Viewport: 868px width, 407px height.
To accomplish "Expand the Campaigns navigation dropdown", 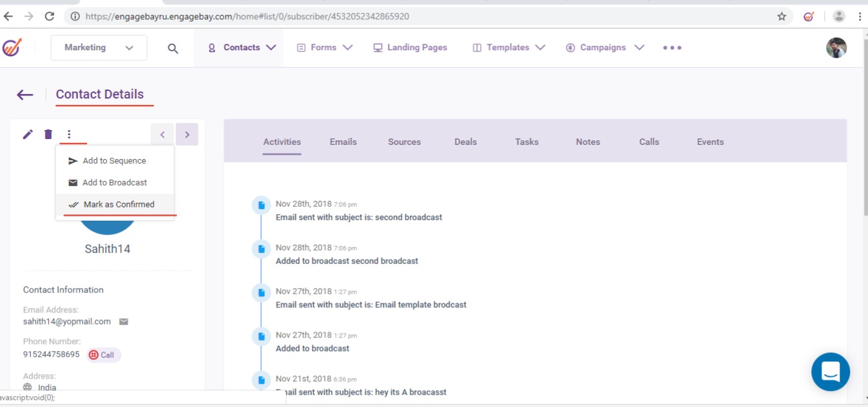I will pyautogui.click(x=604, y=48).
